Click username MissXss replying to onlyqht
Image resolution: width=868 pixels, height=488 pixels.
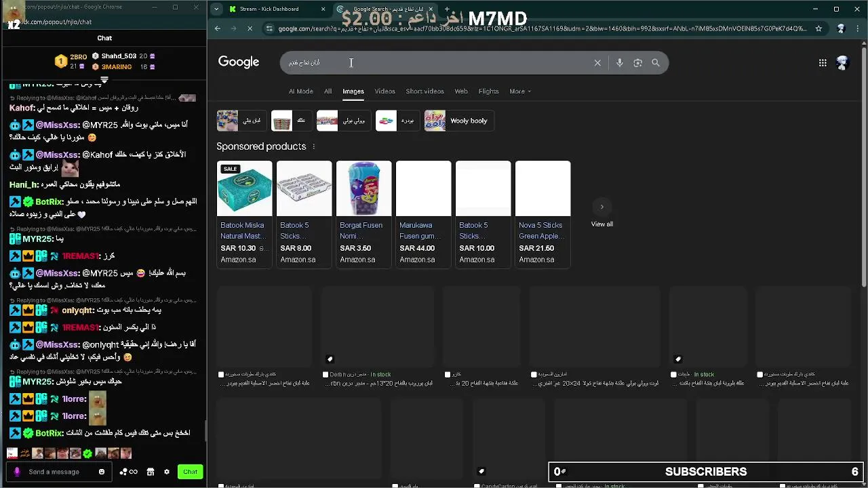pyautogui.click(x=57, y=344)
